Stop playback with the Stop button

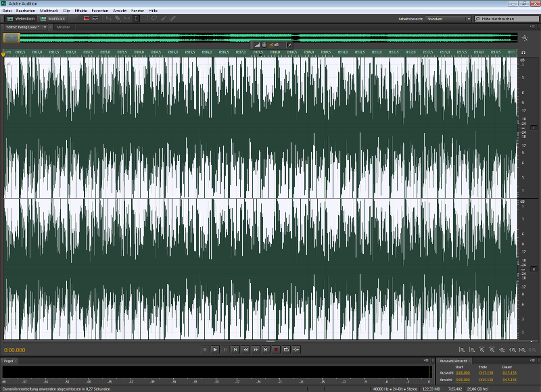(x=205, y=349)
